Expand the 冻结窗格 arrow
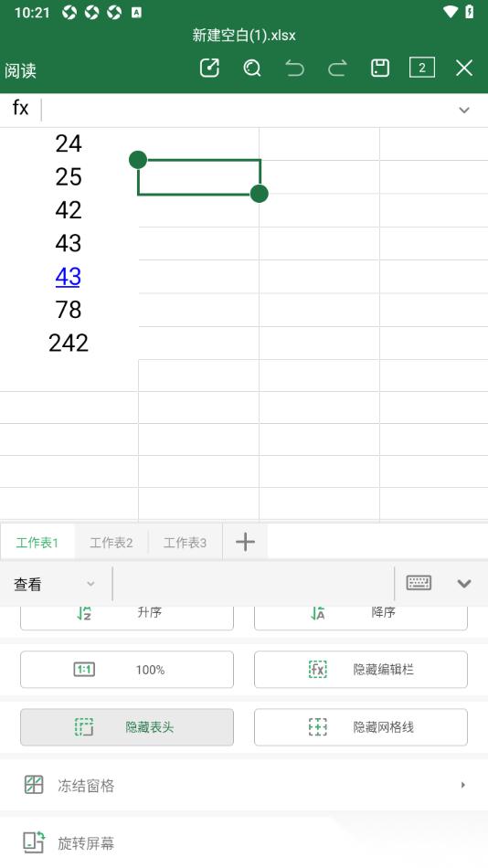This screenshot has width=488, height=868. 463,785
